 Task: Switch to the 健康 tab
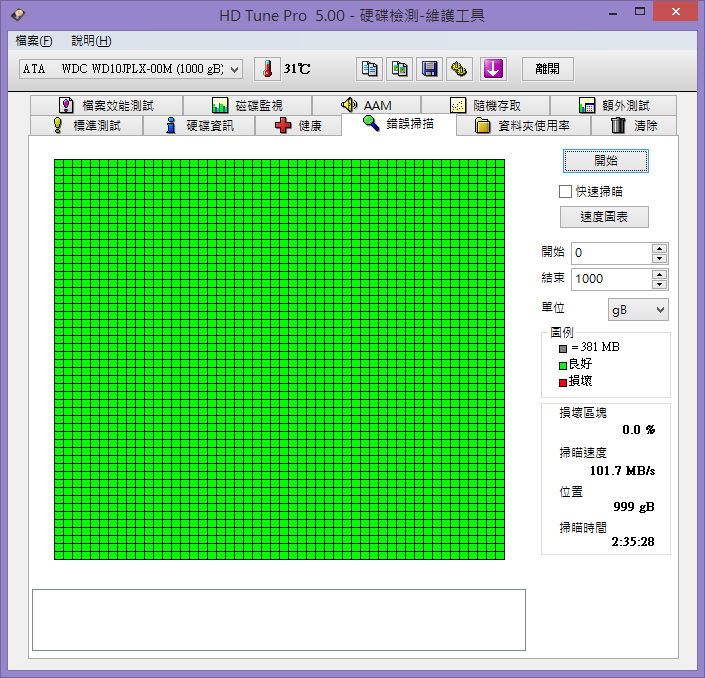click(x=298, y=125)
